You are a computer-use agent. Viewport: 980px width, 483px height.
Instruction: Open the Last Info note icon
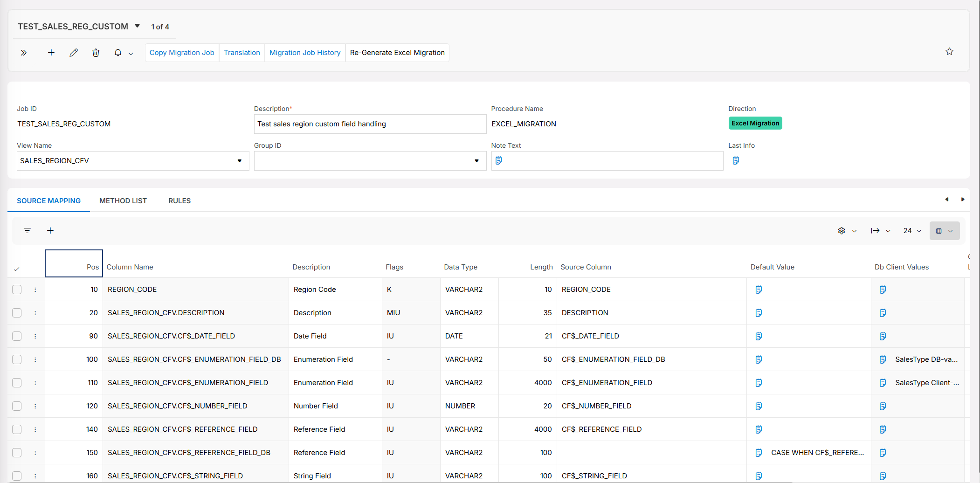pos(736,160)
